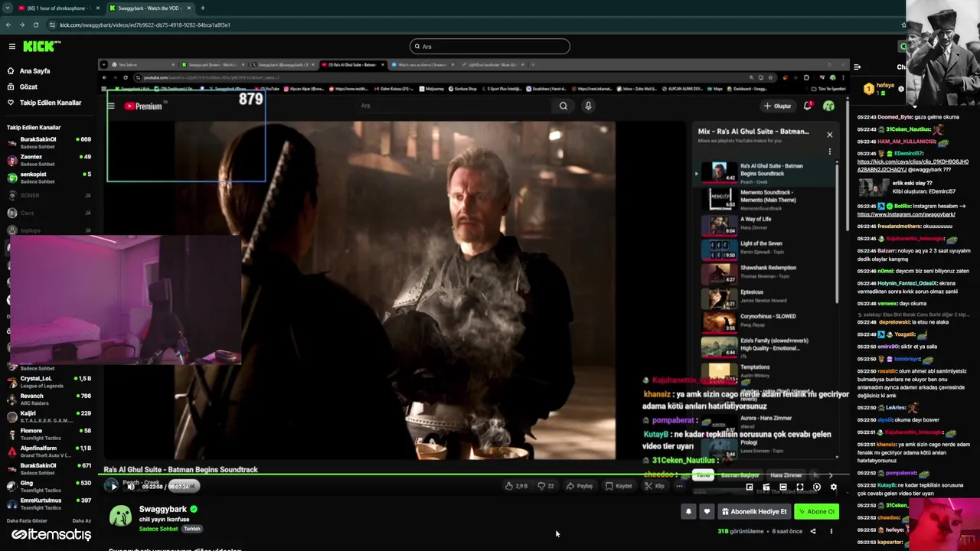Click the YouTube Klip scissors button
The image size is (980, 551).
[x=655, y=486]
